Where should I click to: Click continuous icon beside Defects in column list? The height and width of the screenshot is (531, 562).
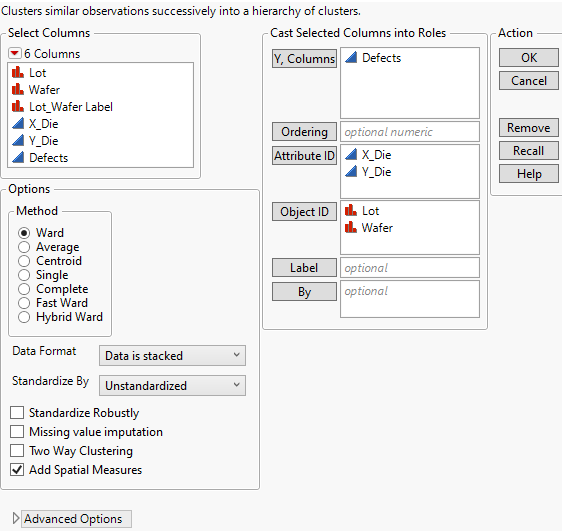click(x=18, y=157)
